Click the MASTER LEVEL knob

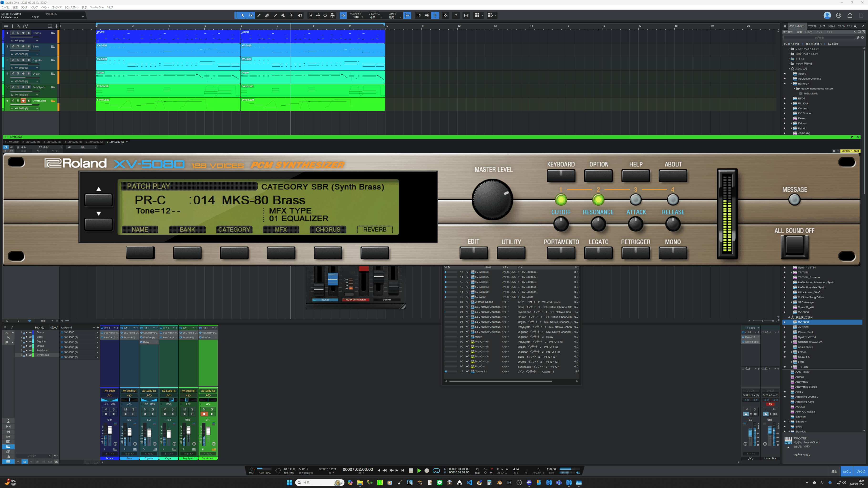click(492, 200)
